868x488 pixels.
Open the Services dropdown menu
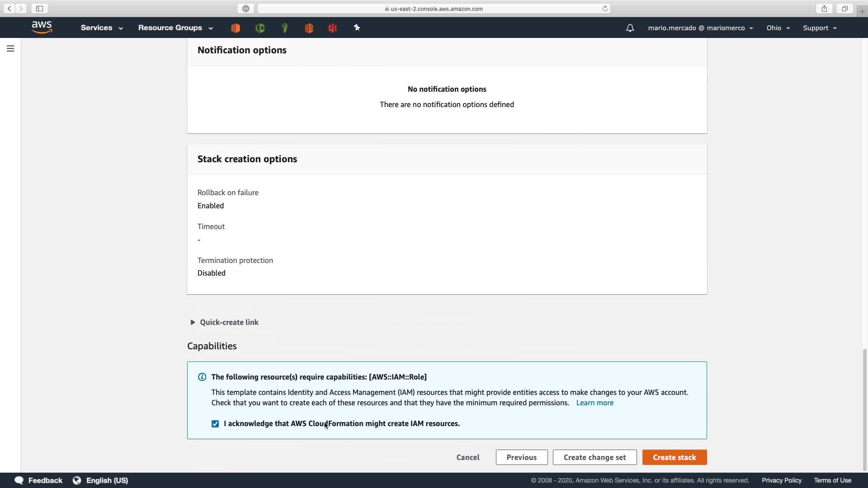[x=101, y=28]
